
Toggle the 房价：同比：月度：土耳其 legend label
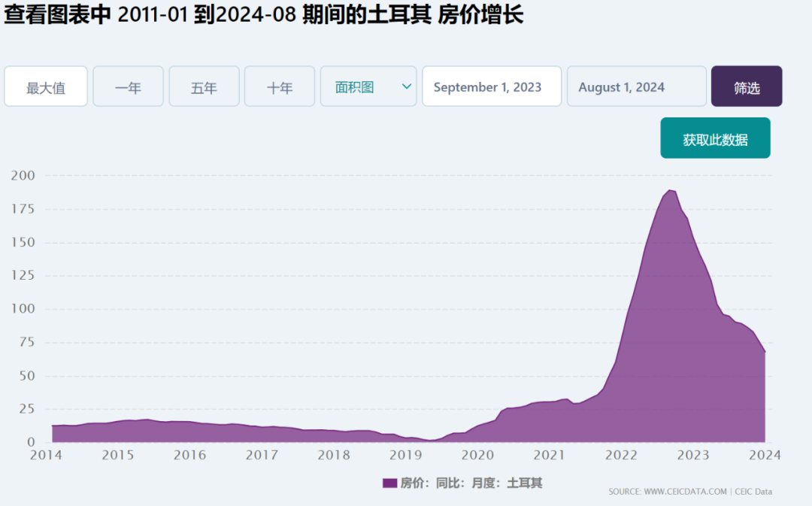pyautogui.click(x=471, y=483)
